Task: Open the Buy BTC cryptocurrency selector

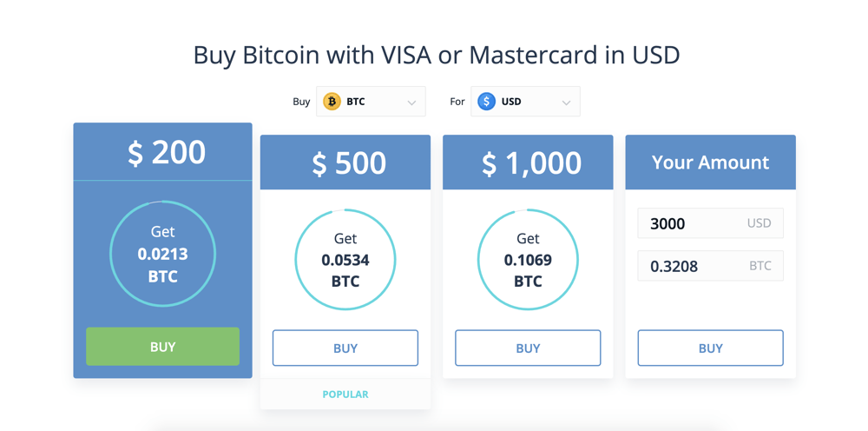Action: pos(371,102)
